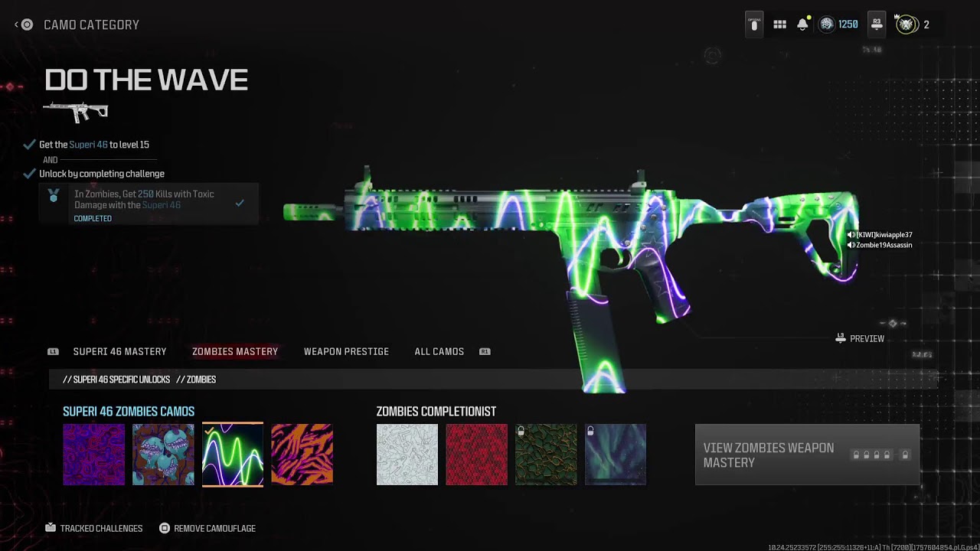Select the teal monster mouths camo swatch
Screen dimensions: 980x551
point(163,455)
